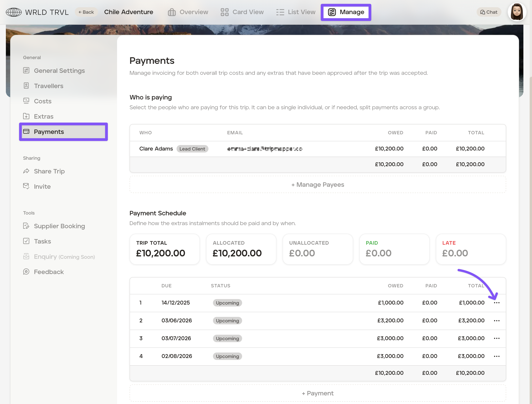Open the Travellers section
The width and height of the screenshot is (532, 404).
click(x=48, y=86)
